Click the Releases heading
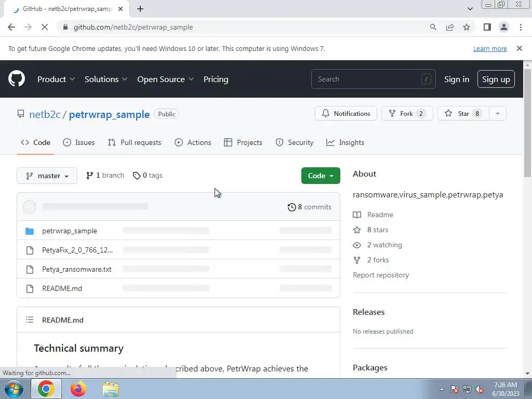Image resolution: width=532 pixels, height=399 pixels. pyautogui.click(x=369, y=312)
